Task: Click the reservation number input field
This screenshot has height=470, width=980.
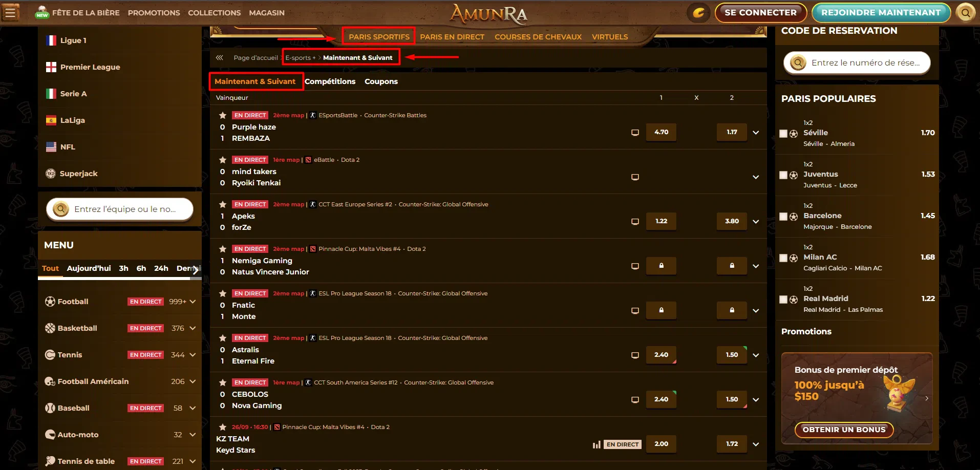Action: coord(857,62)
